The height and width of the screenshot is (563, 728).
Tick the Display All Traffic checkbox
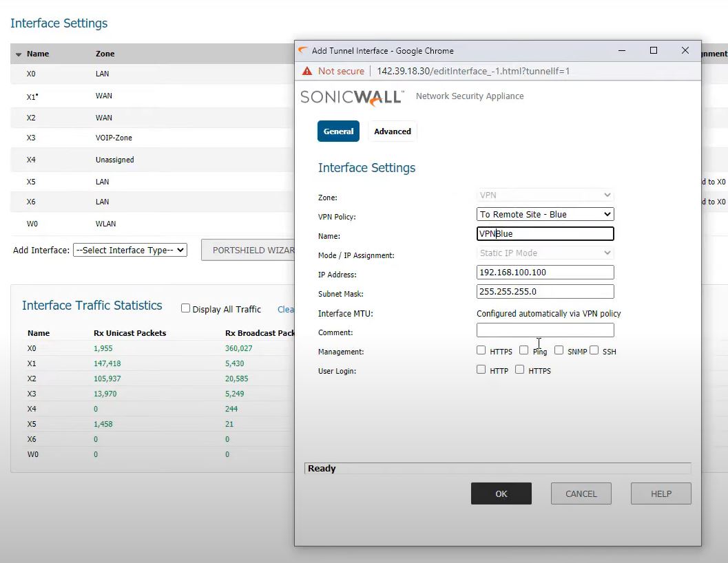(185, 308)
